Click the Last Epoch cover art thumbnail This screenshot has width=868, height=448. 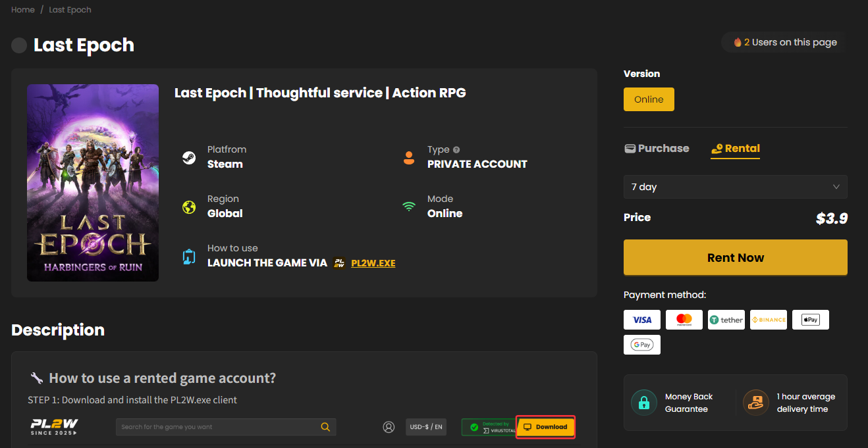pyautogui.click(x=93, y=183)
